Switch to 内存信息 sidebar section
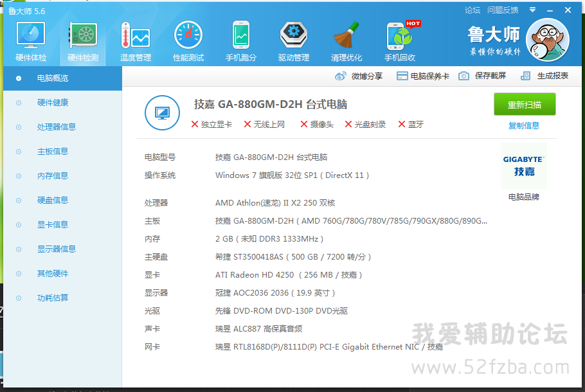This screenshot has width=585, height=392. [x=52, y=176]
